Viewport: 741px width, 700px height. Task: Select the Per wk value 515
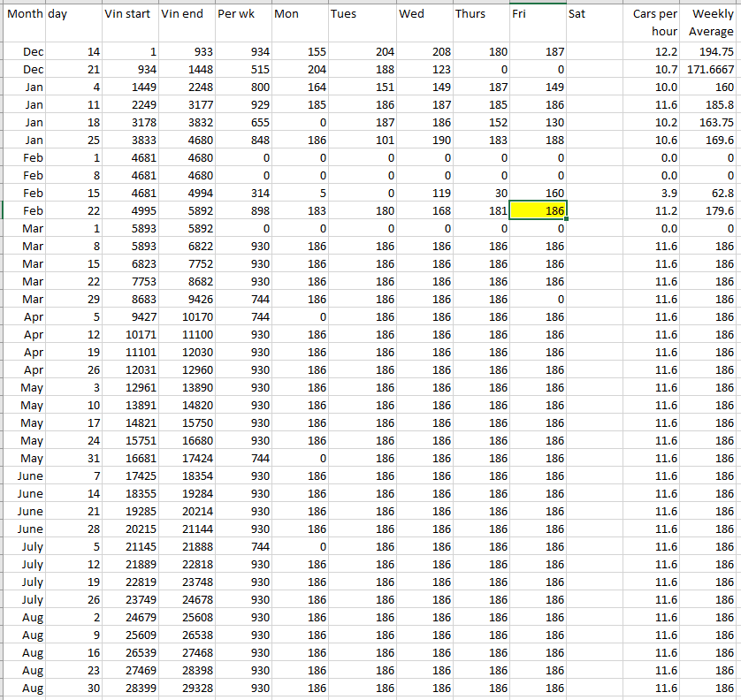click(x=242, y=70)
